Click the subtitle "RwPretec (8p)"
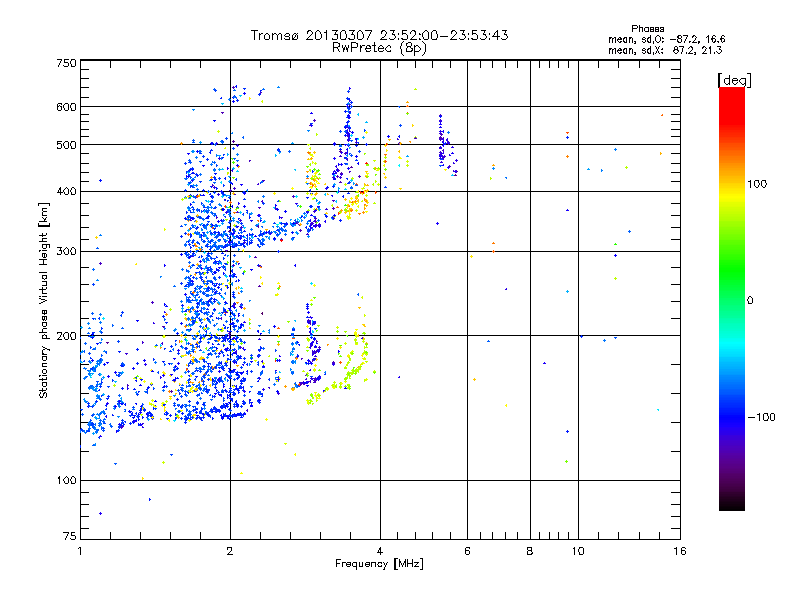This screenshot has width=800, height=600. click(379, 48)
